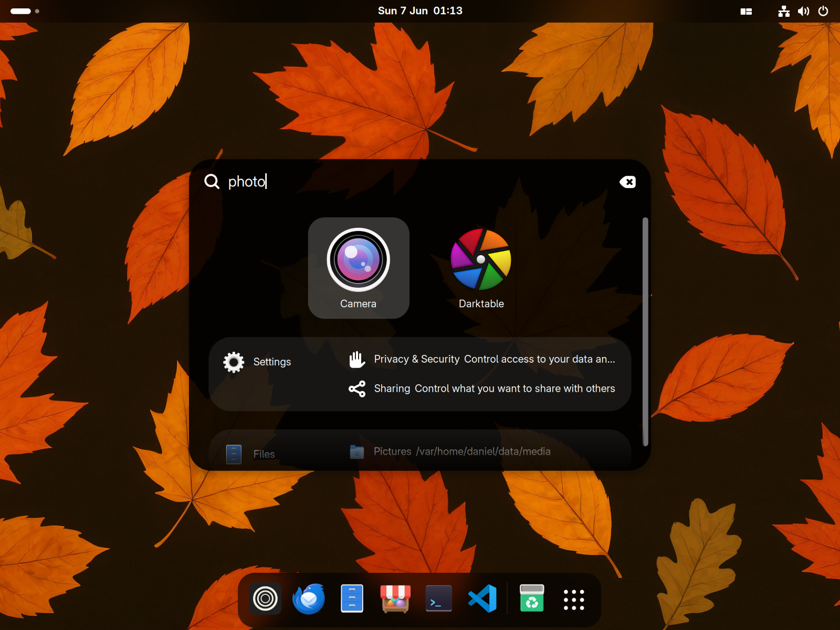Click the Camera label text

pos(358,303)
